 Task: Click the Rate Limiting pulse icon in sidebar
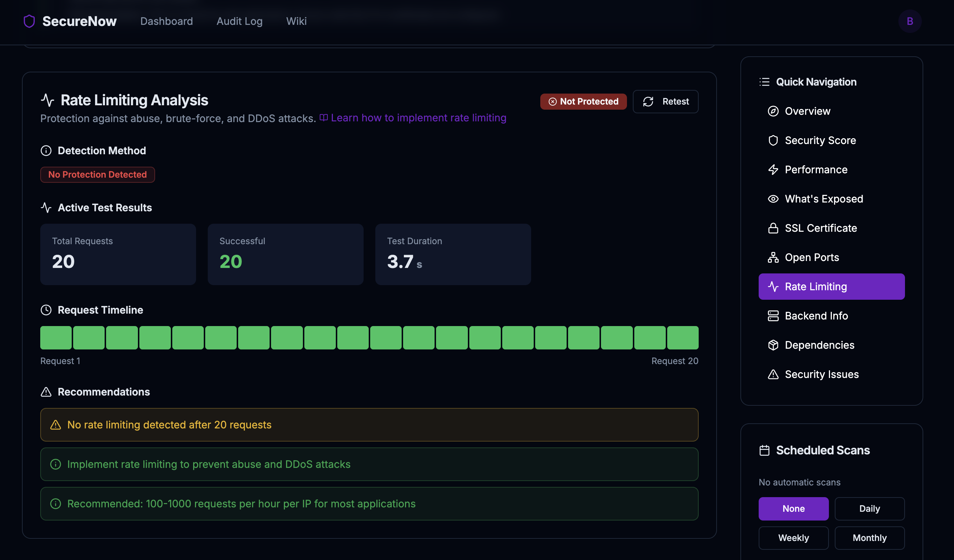click(773, 287)
